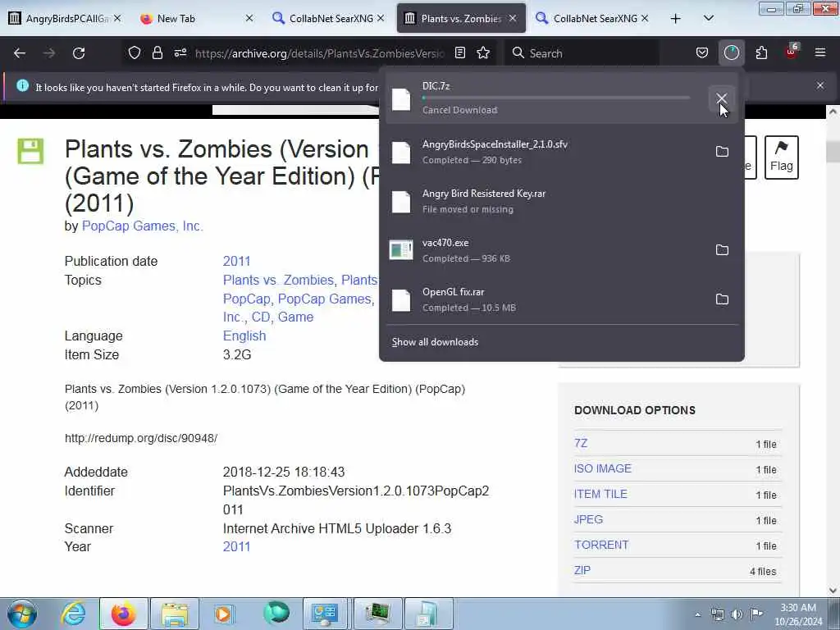Open the tracking protection shield icon
Viewport: 840px width, 630px height.
point(135,53)
